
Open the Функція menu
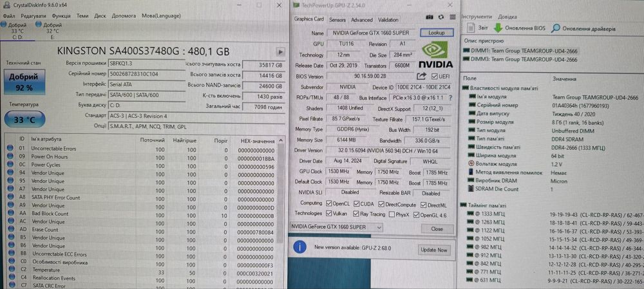(61, 15)
